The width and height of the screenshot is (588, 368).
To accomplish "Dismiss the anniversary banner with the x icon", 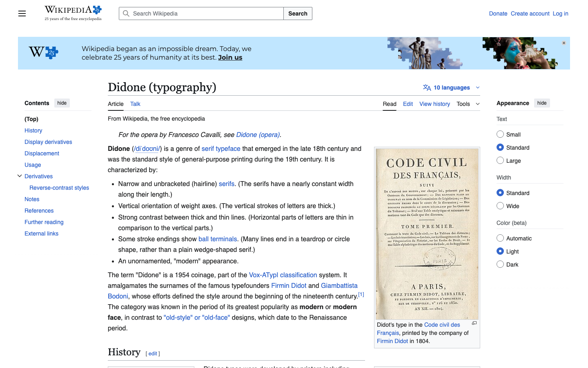I will [564, 43].
